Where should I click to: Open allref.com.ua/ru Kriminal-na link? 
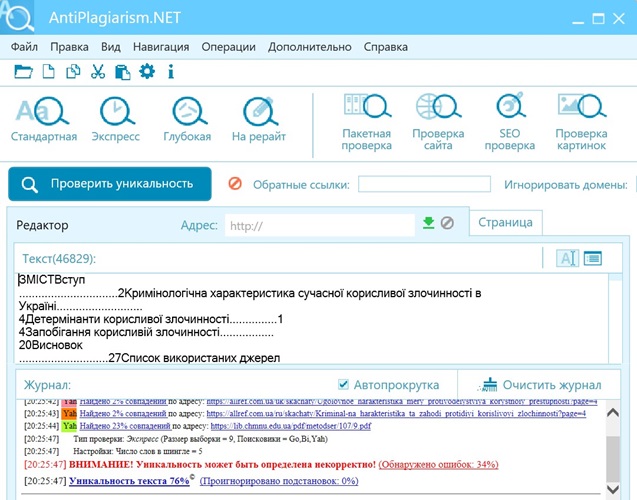(x=396, y=414)
